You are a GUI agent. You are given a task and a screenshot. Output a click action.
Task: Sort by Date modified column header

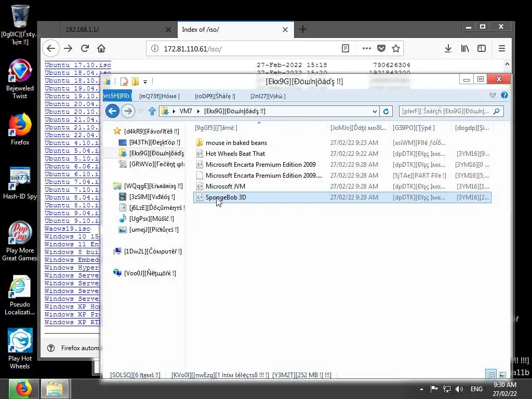(x=358, y=128)
